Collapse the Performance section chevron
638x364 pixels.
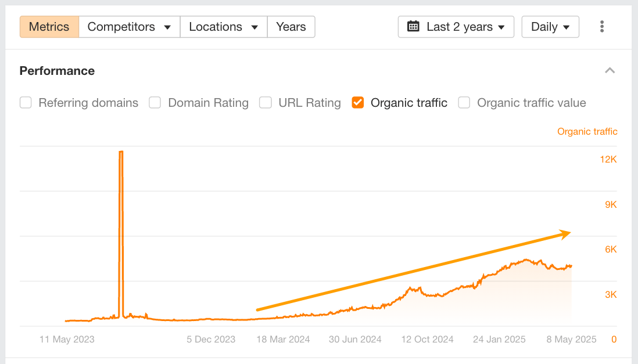[x=610, y=71]
